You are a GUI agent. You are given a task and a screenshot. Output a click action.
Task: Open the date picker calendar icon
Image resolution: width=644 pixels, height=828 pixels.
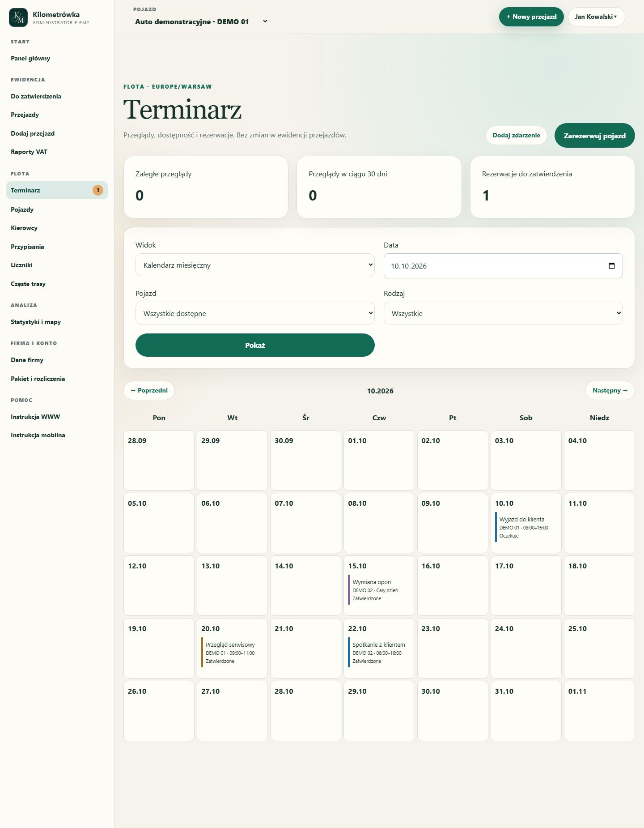point(612,266)
